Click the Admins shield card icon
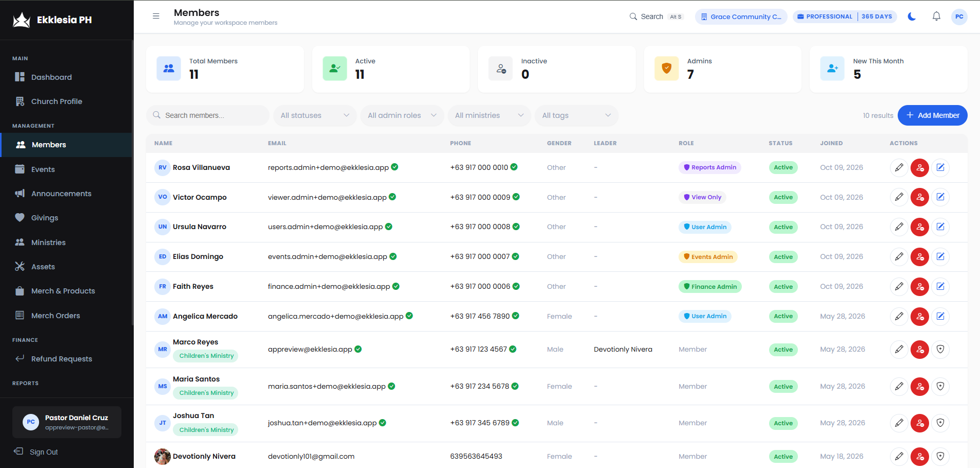Image resolution: width=980 pixels, height=468 pixels. tap(667, 68)
